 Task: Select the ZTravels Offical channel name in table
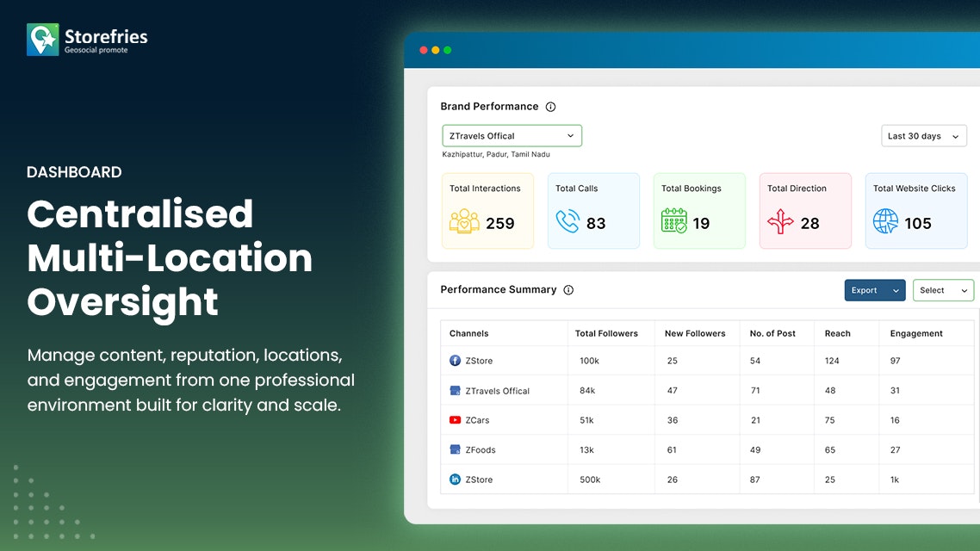[498, 391]
